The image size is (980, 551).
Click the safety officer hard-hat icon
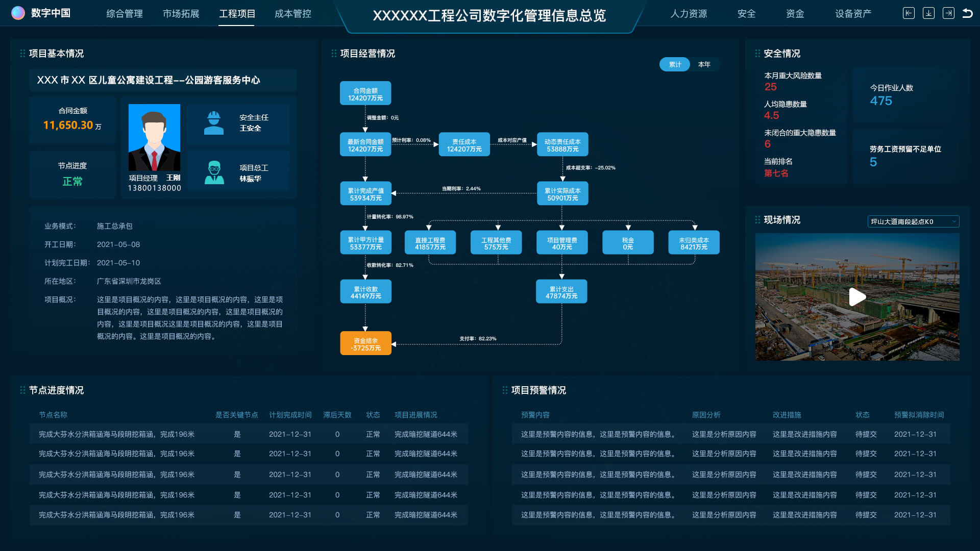(214, 123)
